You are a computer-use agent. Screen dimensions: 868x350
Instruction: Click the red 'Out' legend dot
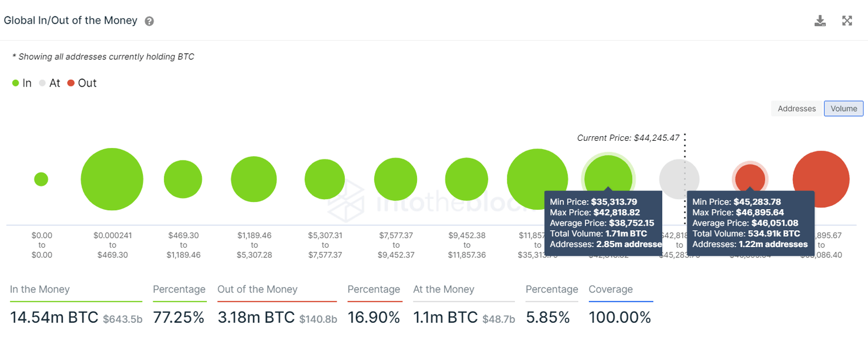(x=70, y=83)
